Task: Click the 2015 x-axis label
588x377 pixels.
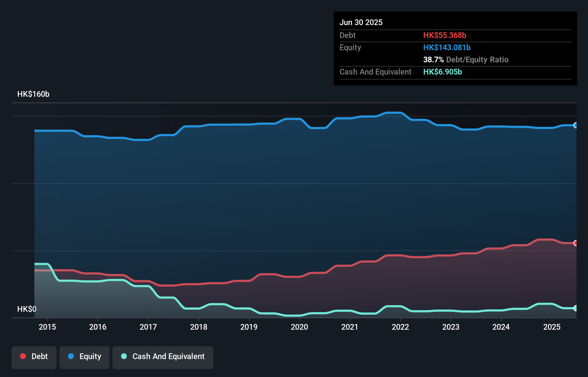Action: coord(47,327)
